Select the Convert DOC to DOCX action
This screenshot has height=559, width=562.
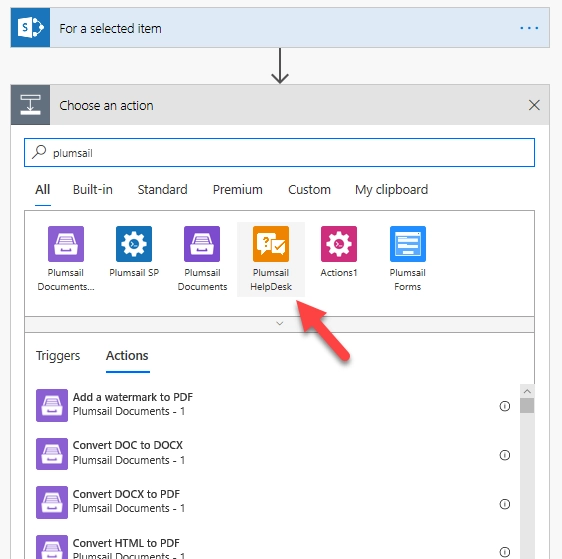pyautogui.click(x=272, y=454)
